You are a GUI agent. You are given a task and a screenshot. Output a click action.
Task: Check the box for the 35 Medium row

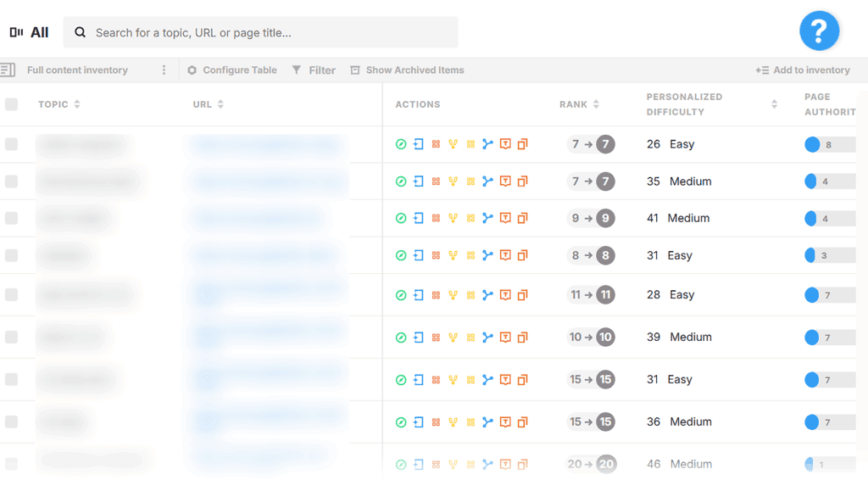(11, 181)
